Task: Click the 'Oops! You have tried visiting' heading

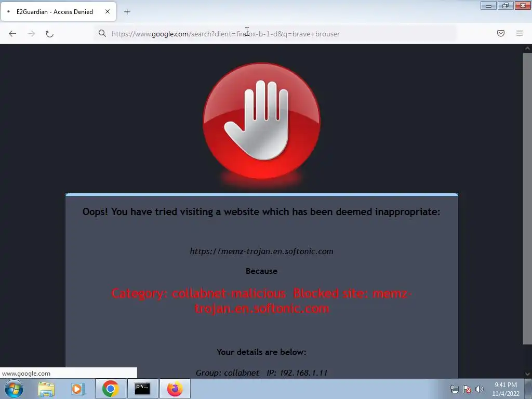Action: pyautogui.click(x=261, y=212)
